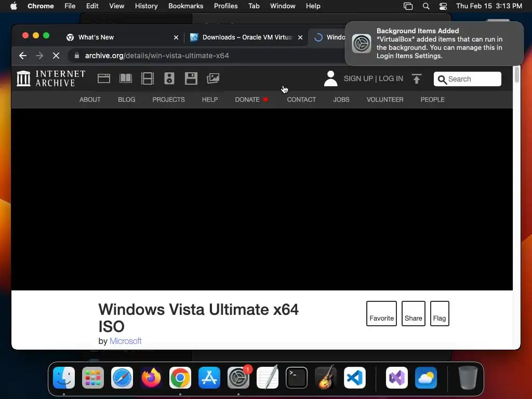Click the BLOG link
The image size is (532, 399).
pos(127,99)
